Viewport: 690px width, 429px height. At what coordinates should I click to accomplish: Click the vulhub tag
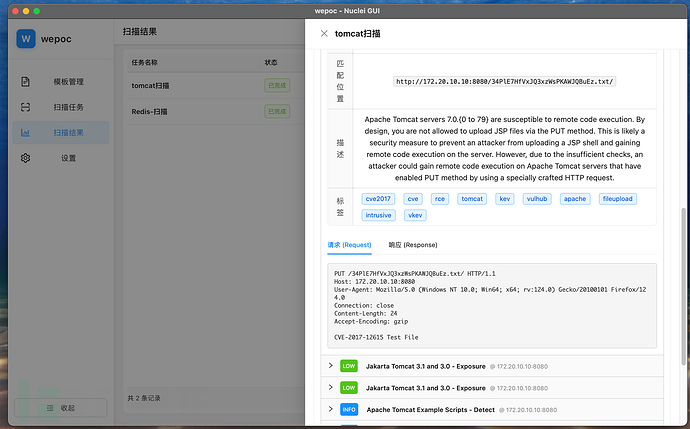(x=537, y=199)
